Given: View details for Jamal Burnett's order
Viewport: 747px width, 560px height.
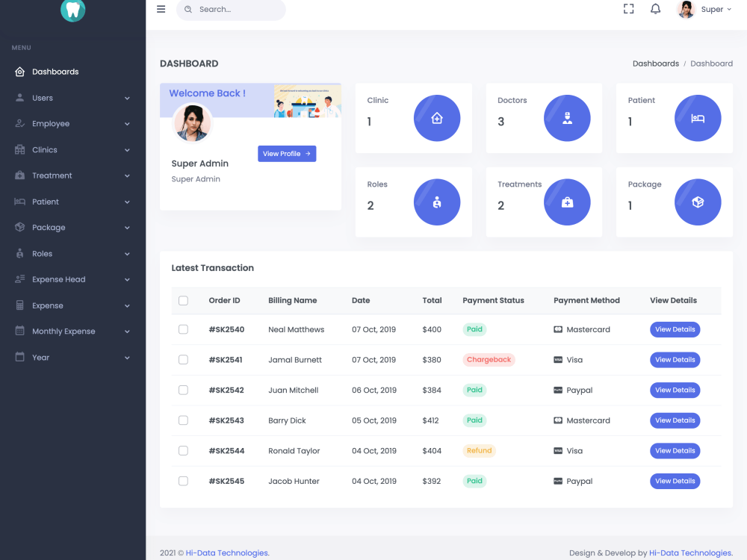Looking at the screenshot, I should click(675, 360).
